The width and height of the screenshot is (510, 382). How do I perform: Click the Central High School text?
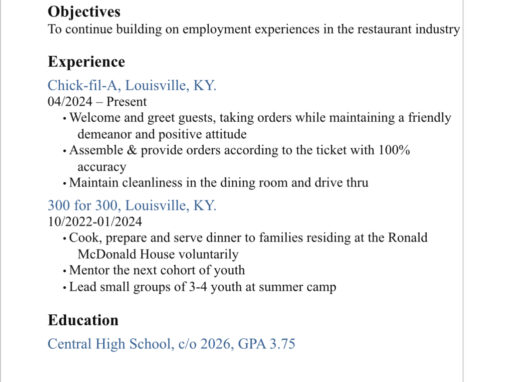111,344
